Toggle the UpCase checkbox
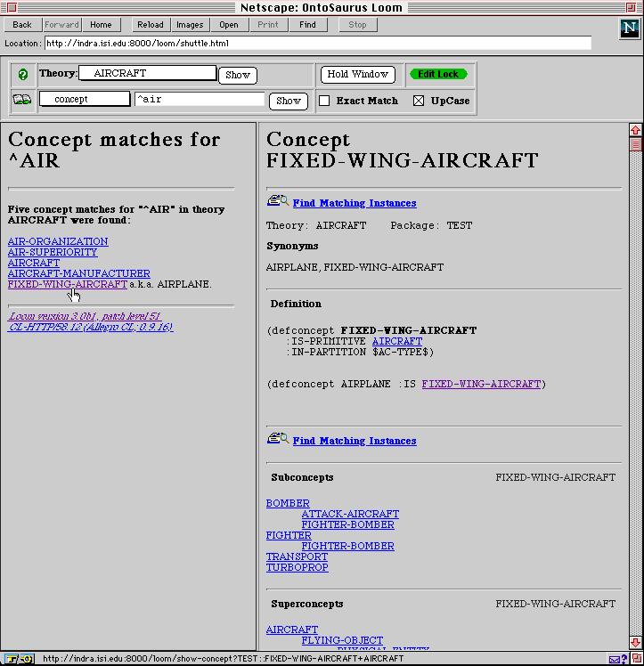 pyautogui.click(x=419, y=101)
